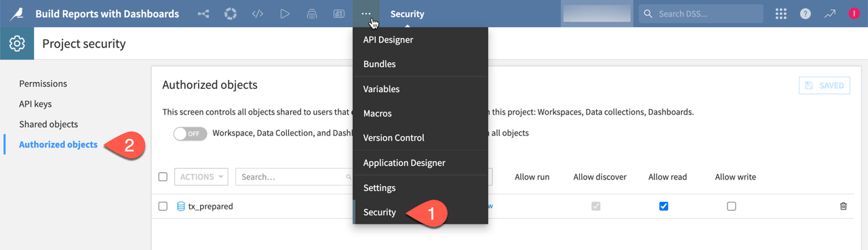Screen dimensions: 868x250
Task: Click the Allow run column header
Action: coord(532,177)
